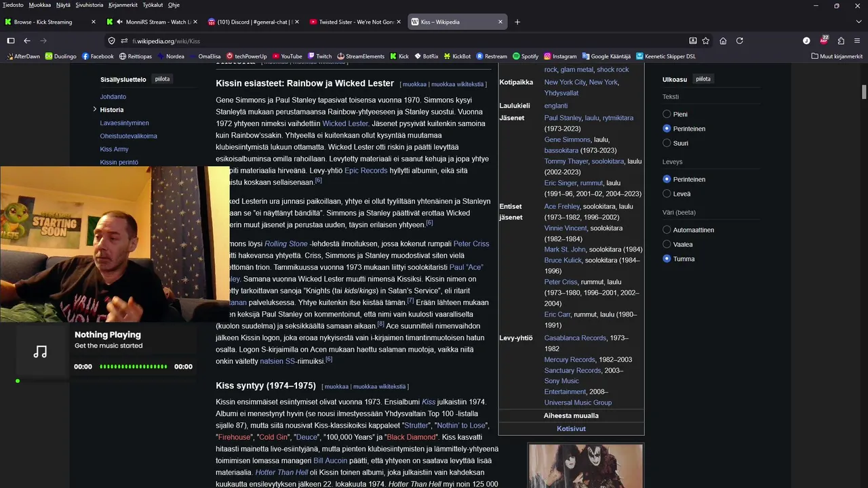Screen dimensions: 868x488
Task: Open the Muut kirjanmerkit folder
Action: (x=837, y=56)
